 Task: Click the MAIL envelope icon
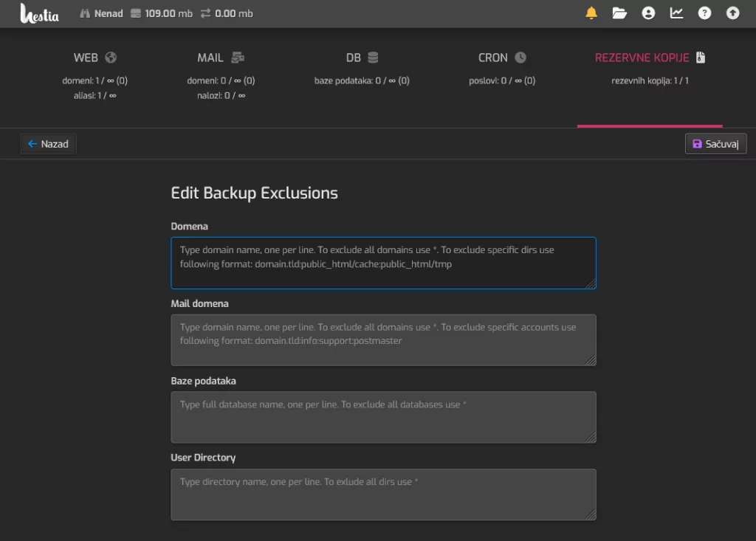pyautogui.click(x=238, y=58)
